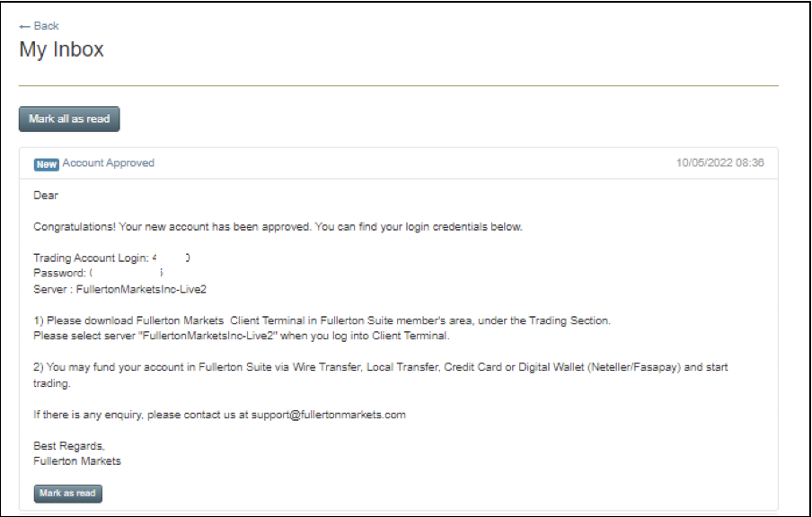Go back using the Back link
812x517 pixels.
tap(39, 26)
